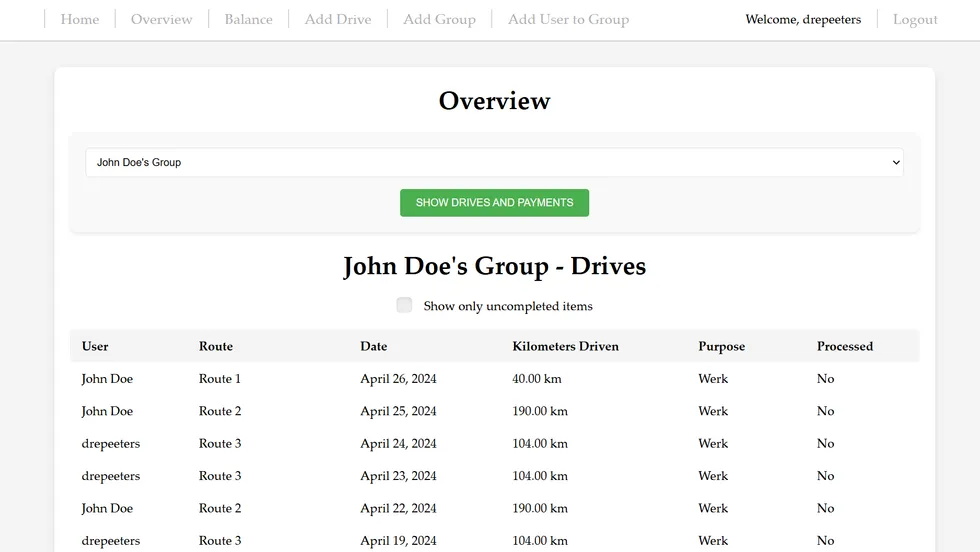Click Kilometers Driven column header
Image resolution: width=980 pixels, height=552 pixels.
566,346
